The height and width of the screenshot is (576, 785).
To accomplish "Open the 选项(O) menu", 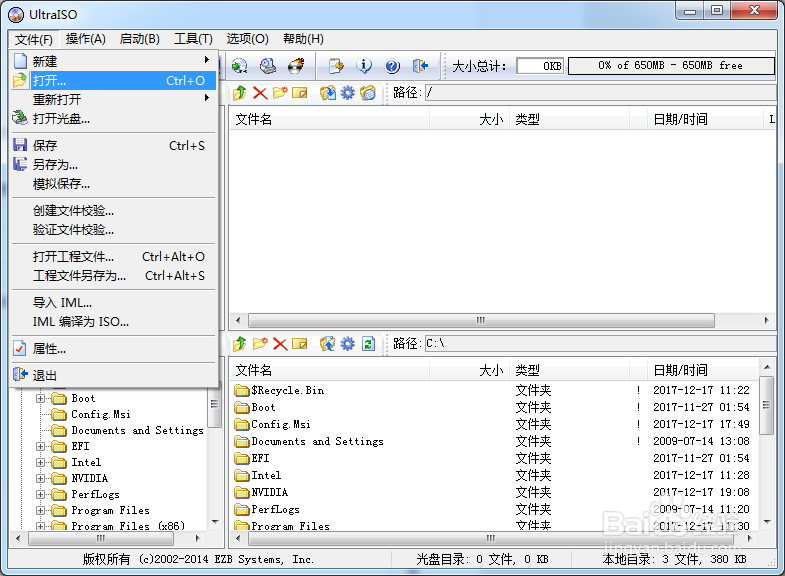I will pos(247,39).
